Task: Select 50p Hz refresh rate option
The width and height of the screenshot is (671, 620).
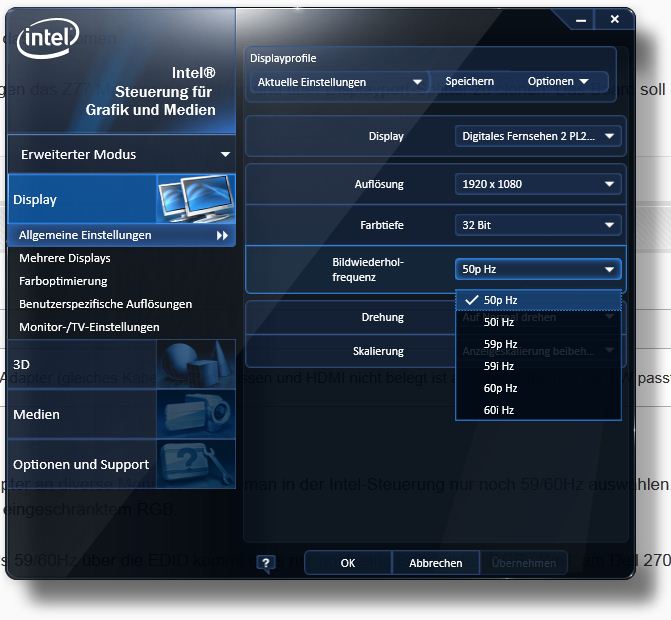Action: pyautogui.click(x=538, y=300)
